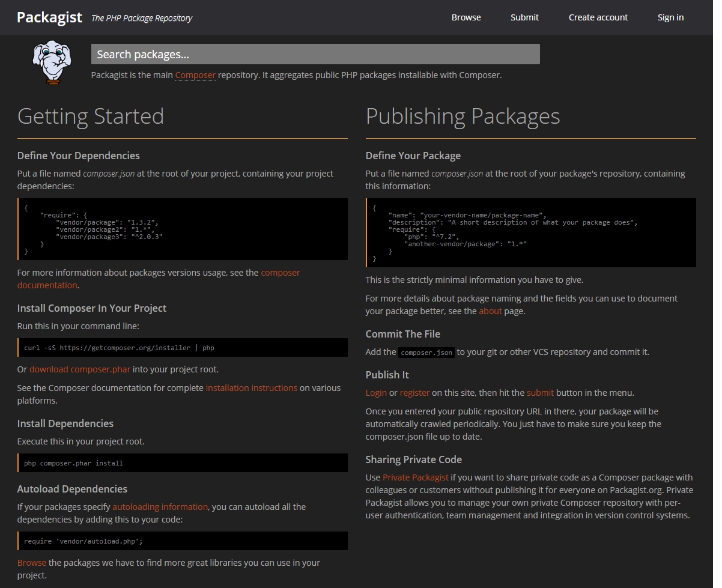Focus the Search packages input field
Image resolution: width=722 pixels, height=588 pixels.
click(315, 54)
